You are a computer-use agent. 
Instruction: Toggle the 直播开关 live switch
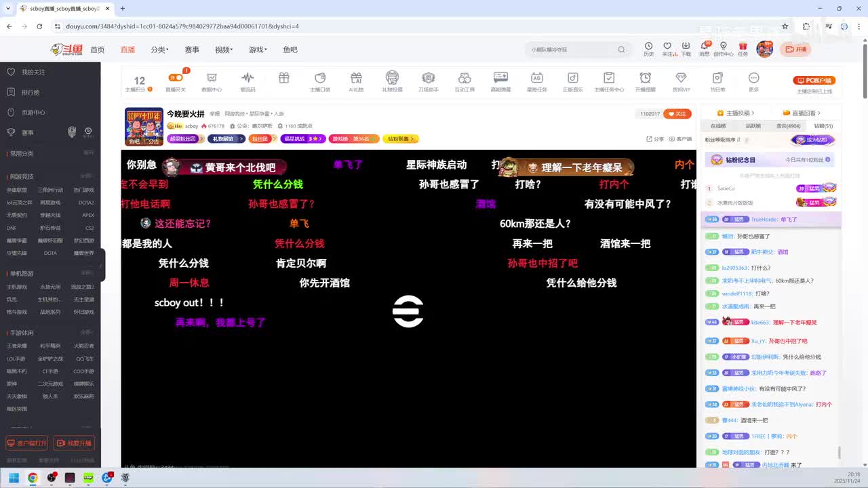pos(176,77)
